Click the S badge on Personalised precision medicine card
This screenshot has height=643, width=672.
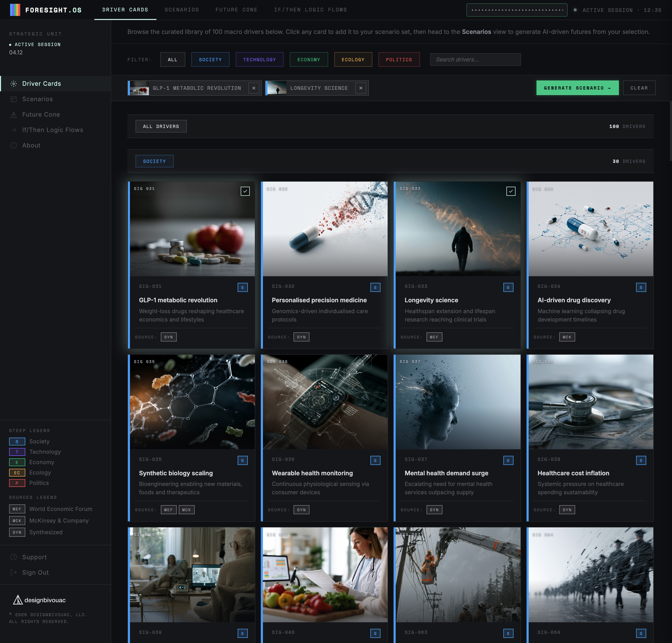point(376,287)
